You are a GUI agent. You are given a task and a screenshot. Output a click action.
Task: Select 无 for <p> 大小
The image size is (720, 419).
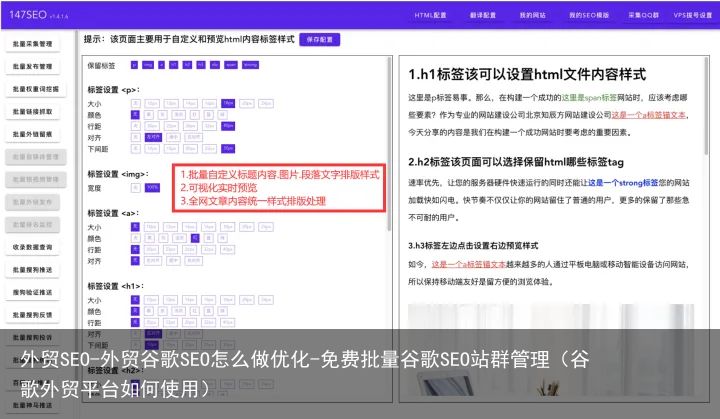(135, 103)
